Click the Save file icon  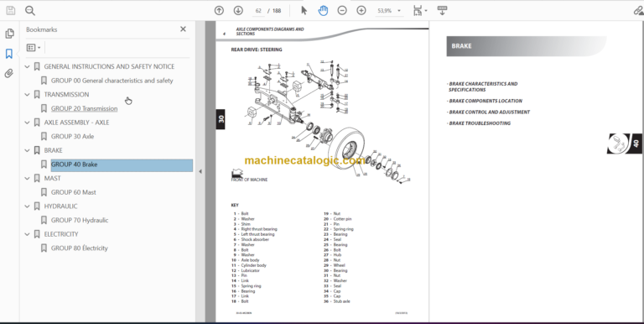pos(11,11)
